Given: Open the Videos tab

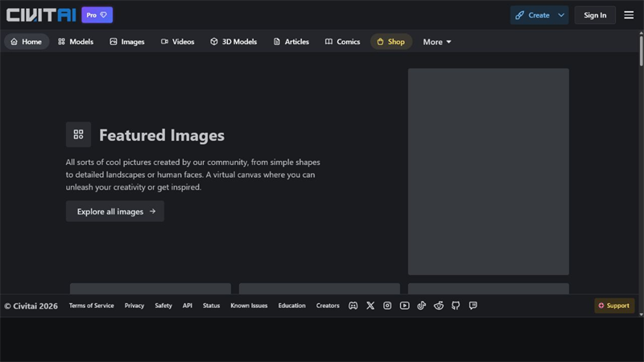Looking at the screenshot, I should click(177, 42).
